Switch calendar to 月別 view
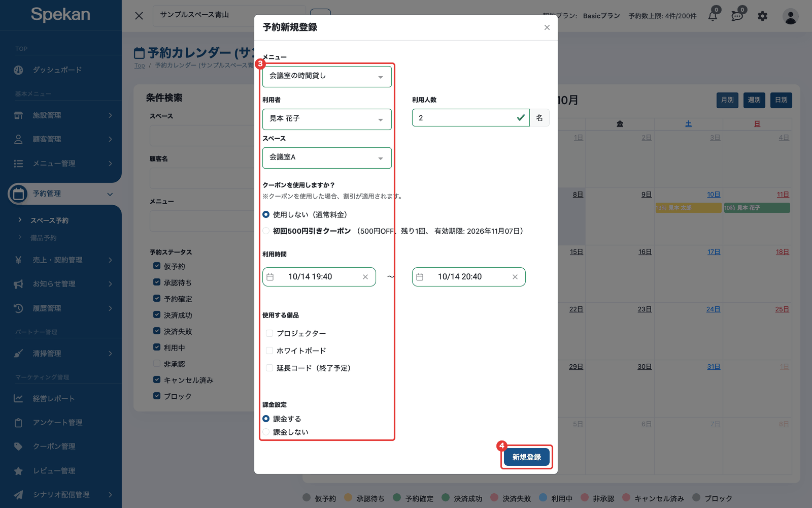Screen dimensions: 812x508 (x=727, y=100)
